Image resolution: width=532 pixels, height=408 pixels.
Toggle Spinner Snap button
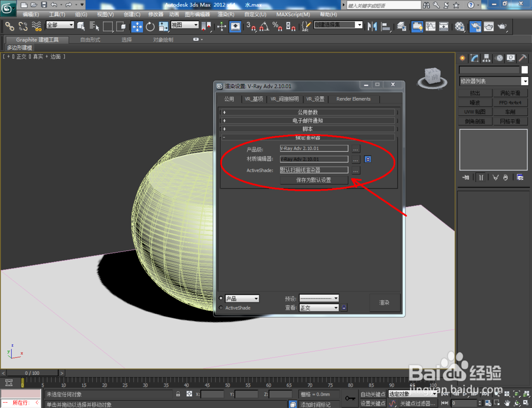pos(290,26)
